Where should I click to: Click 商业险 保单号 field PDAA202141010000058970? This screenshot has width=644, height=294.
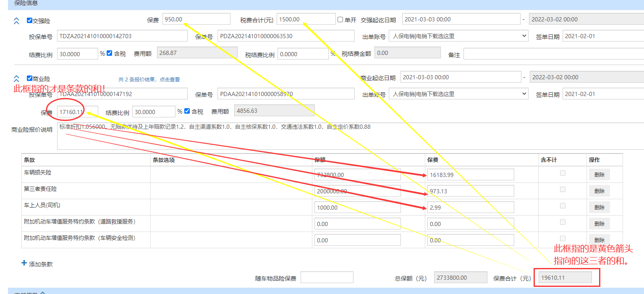(287, 94)
